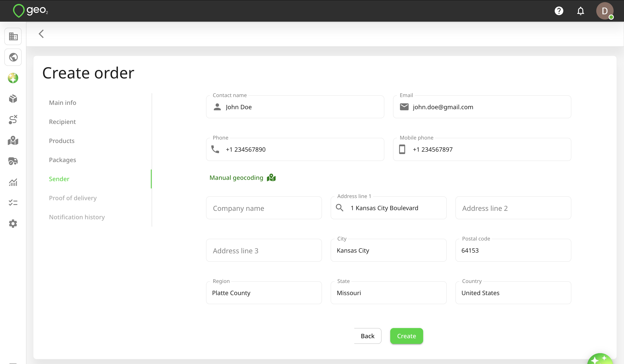Focus the State field
624x364 pixels.
388,293
